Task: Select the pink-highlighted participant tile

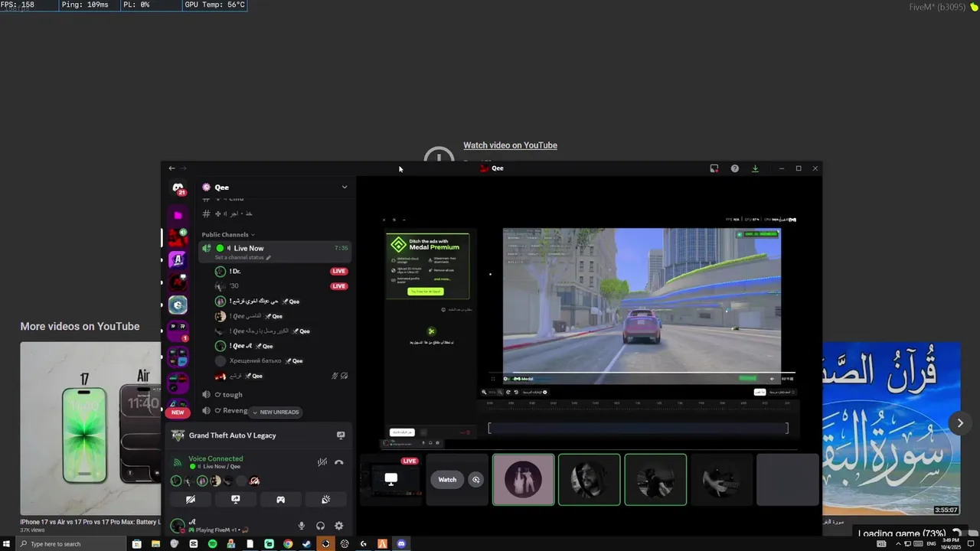Action: pos(524,480)
